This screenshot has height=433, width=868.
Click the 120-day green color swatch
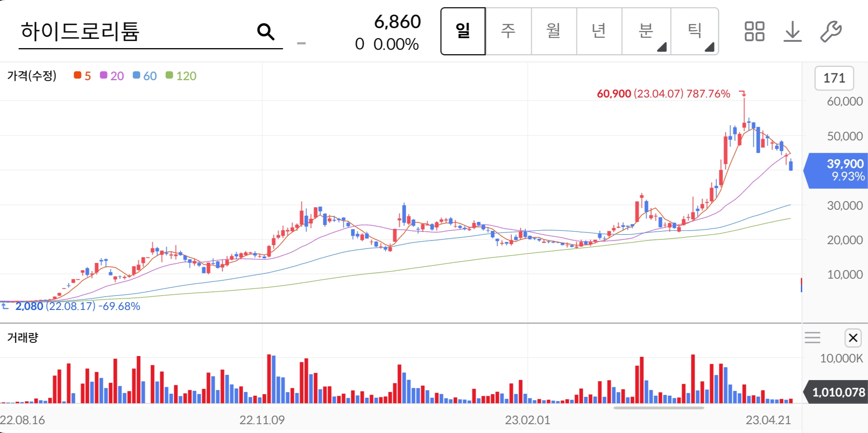point(169,75)
